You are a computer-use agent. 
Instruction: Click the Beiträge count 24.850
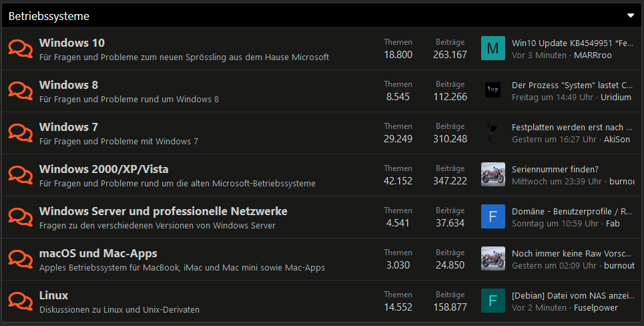(450, 265)
